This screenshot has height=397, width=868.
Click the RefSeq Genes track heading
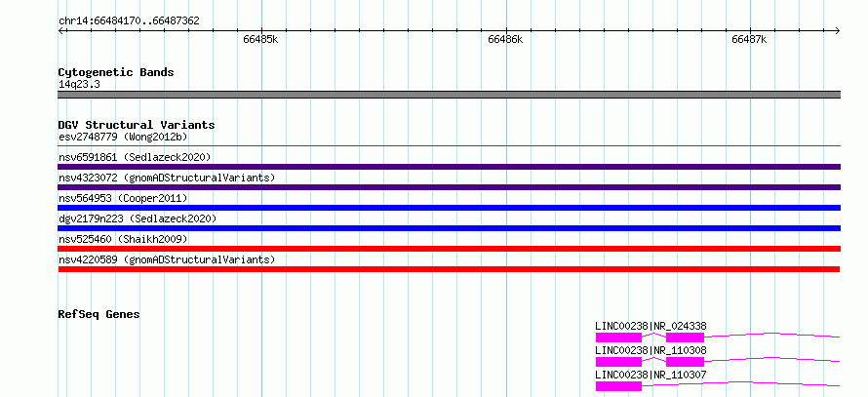[x=99, y=314]
